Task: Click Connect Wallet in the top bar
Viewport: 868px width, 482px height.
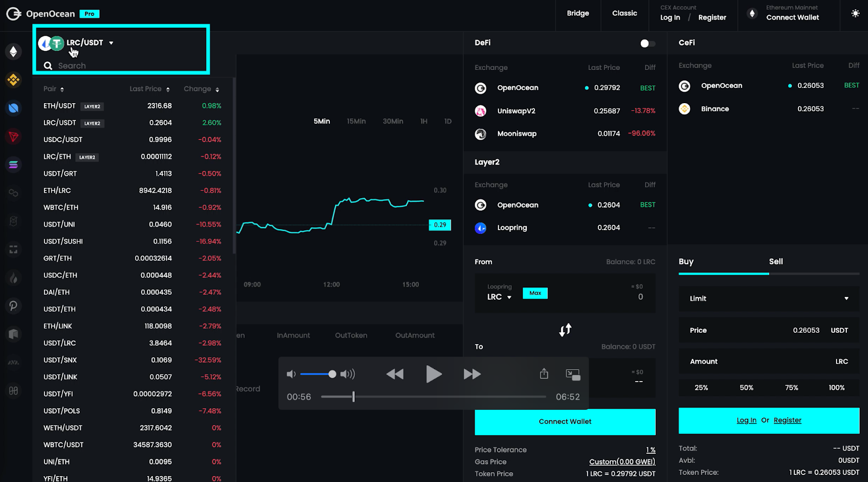Action: [793, 17]
